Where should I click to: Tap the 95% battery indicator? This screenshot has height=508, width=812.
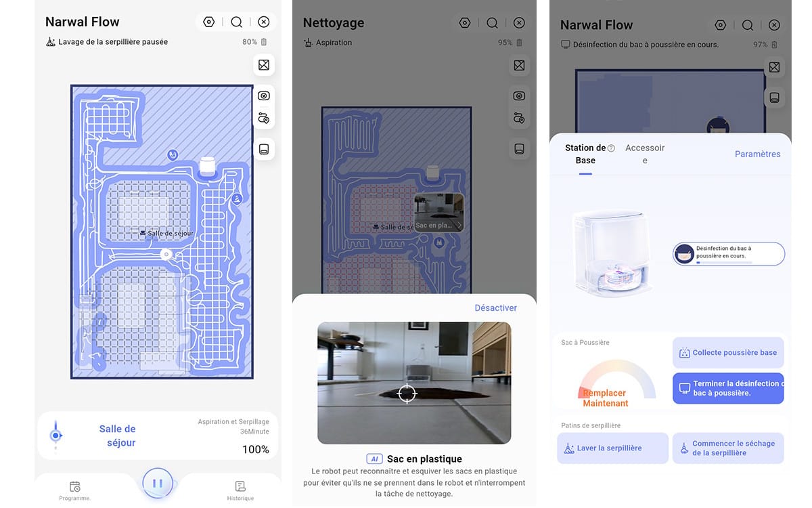(x=510, y=43)
